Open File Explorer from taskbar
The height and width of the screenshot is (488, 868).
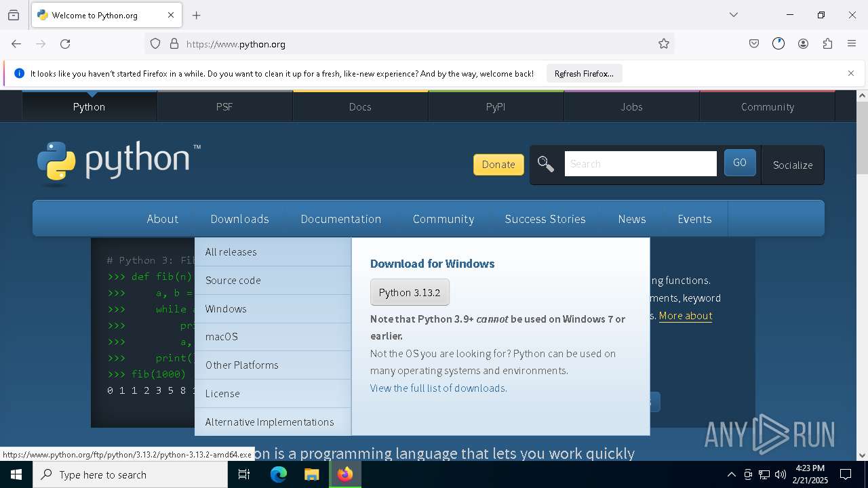click(311, 474)
